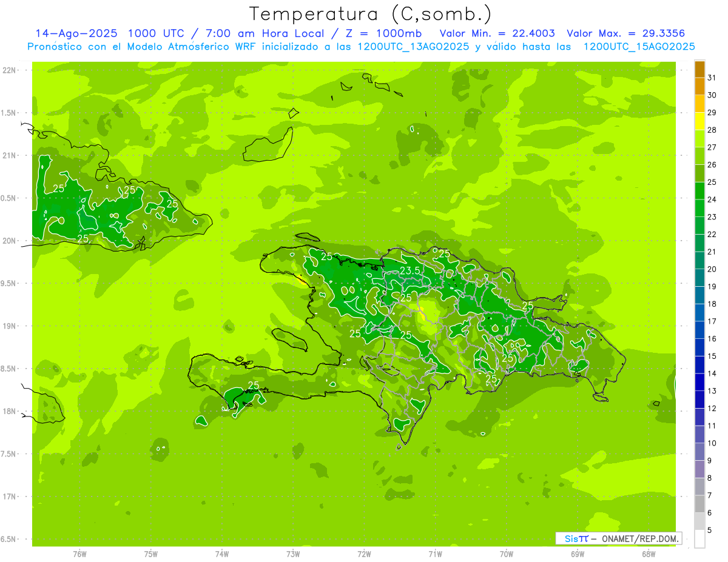
Task: Pick the purple swatch between 8 and 9
Action: (x=699, y=469)
